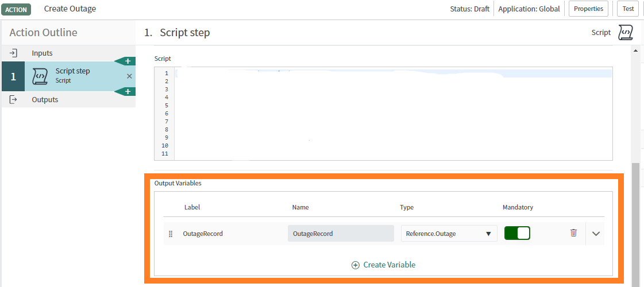Add step above via green plus

pyautogui.click(x=128, y=61)
